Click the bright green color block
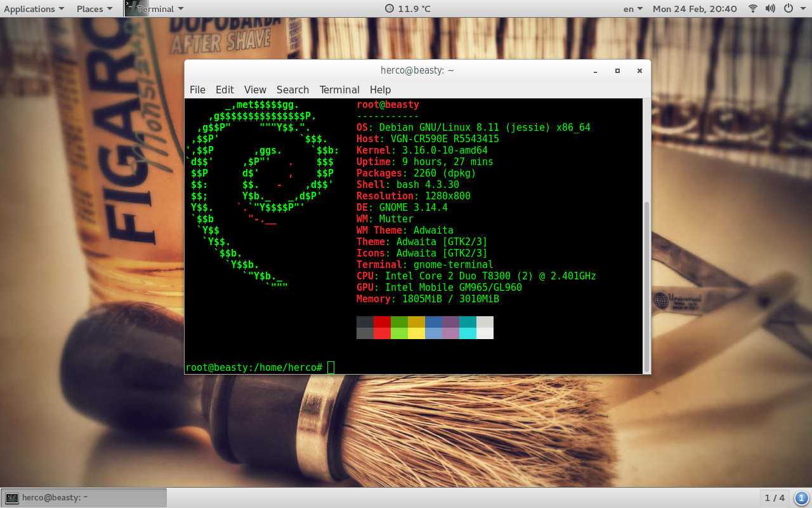 (x=399, y=333)
